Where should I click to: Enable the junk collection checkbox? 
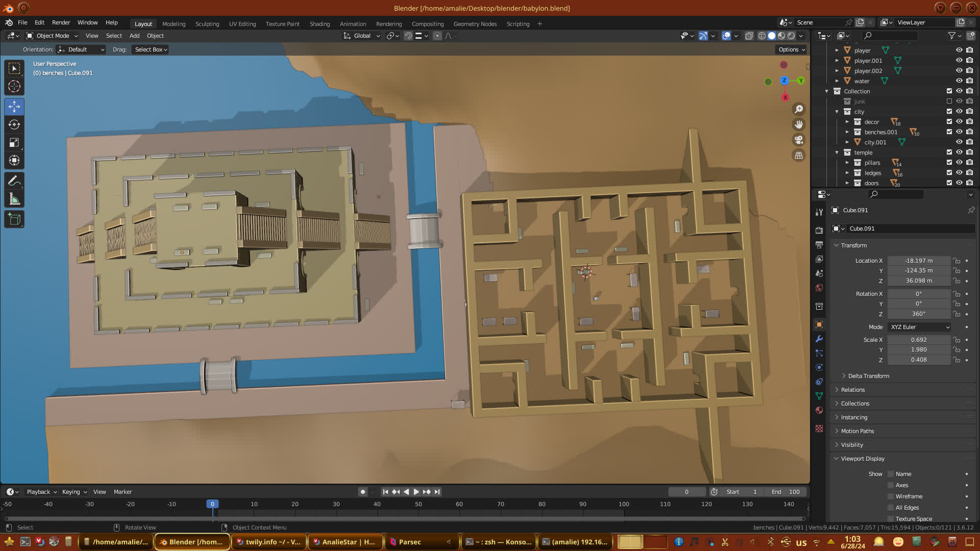[x=949, y=101]
